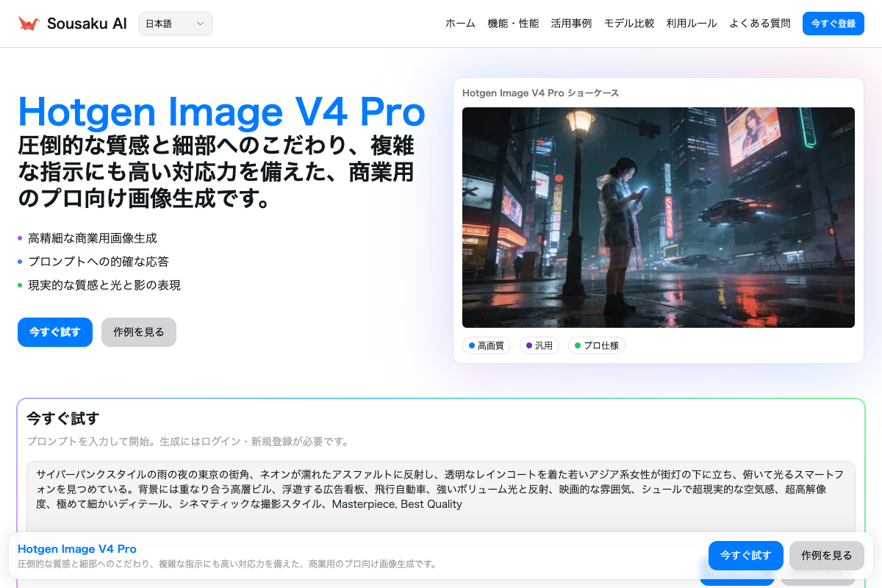Open よくある質問 in the header
882x588 pixels.
(760, 24)
